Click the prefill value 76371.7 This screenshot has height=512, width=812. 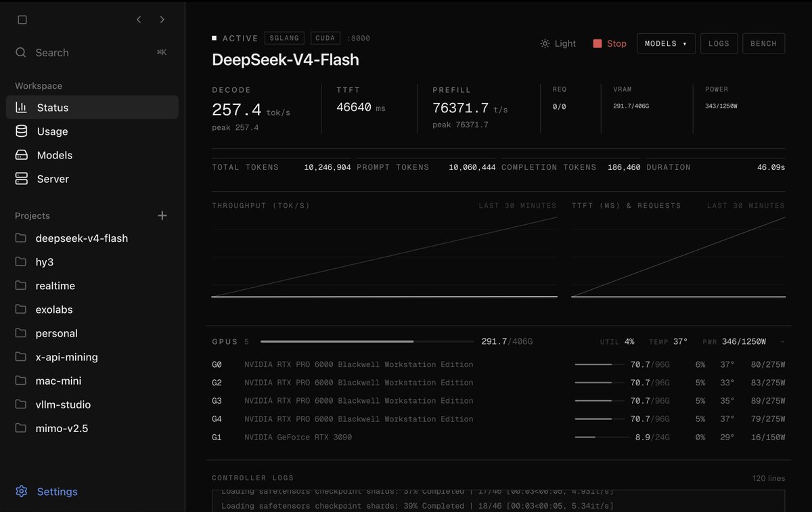point(460,108)
